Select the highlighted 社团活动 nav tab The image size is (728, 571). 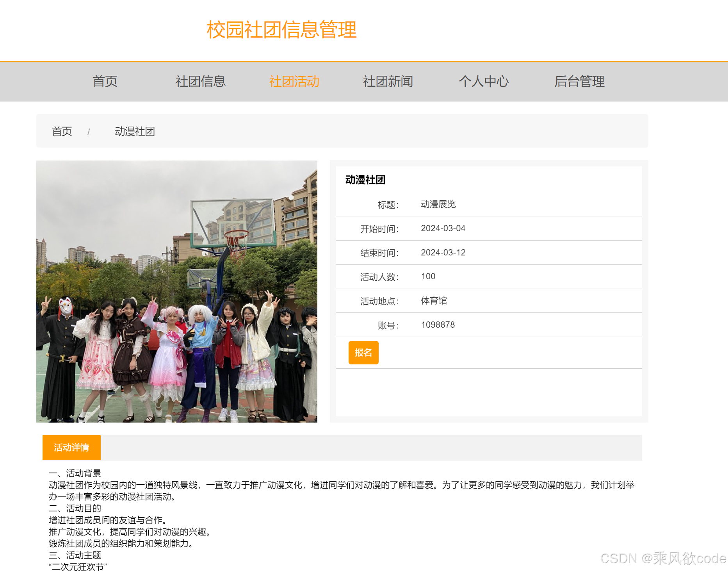295,82
